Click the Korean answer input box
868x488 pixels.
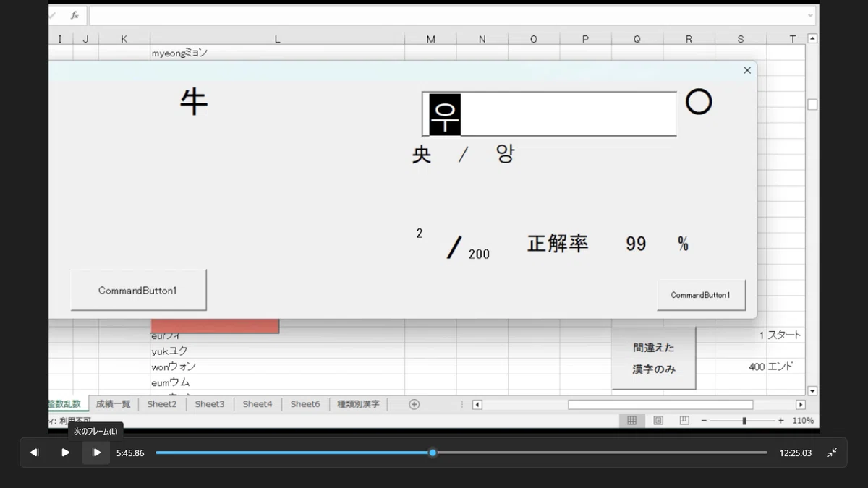(x=550, y=114)
